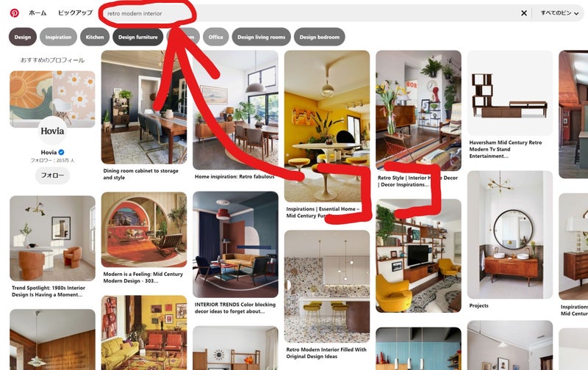
Task: Open Dining room cabinet to storage link
Action: pyautogui.click(x=140, y=174)
